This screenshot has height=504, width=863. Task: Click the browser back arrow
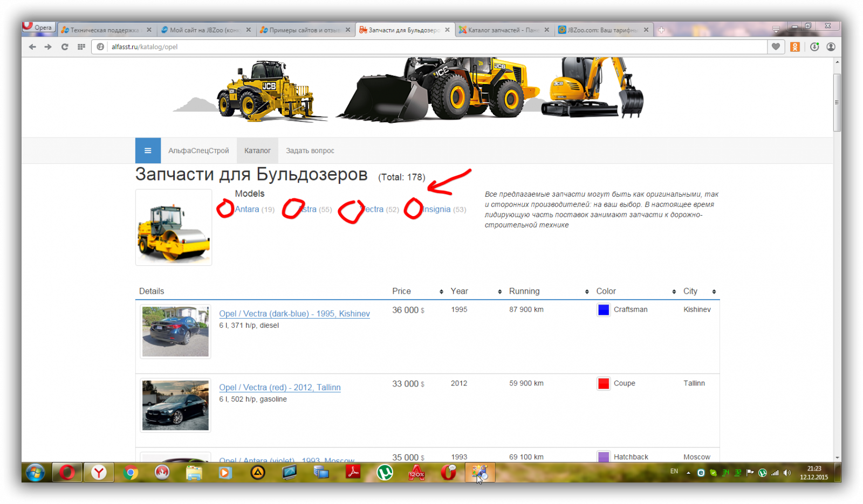[x=32, y=47]
